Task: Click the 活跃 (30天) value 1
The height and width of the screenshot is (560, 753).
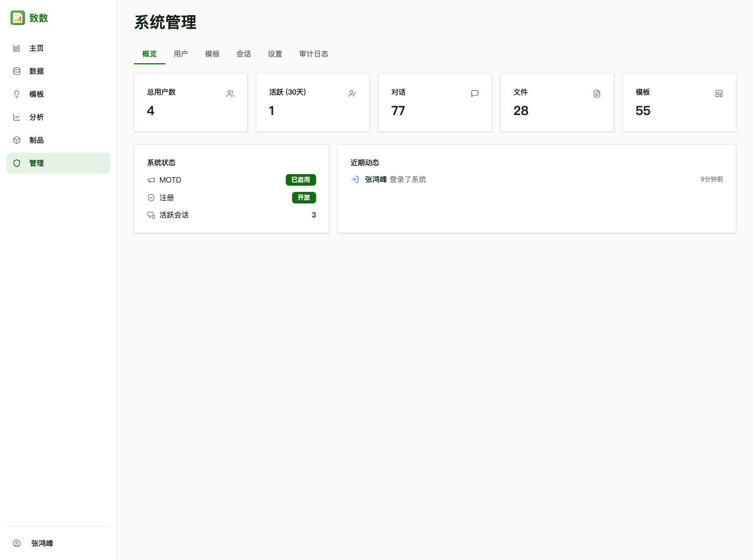Action: (271, 111)
